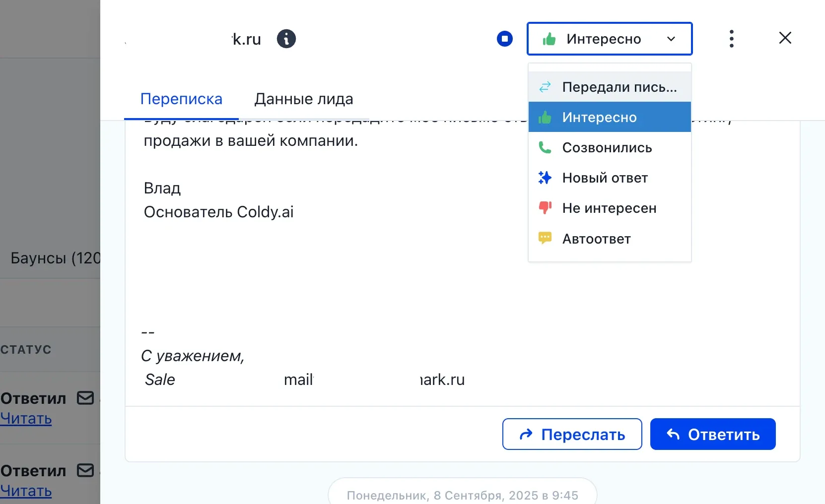Click the envelope icon beside second 'Ответил'
This screenshot has height=504, width=825.
point(85,471)
